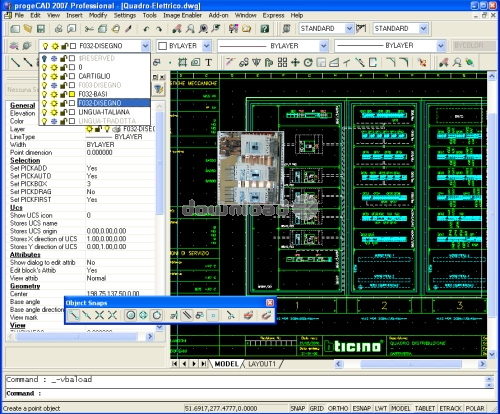This screenshot has width=500, height=414.
Task: Select the Move tool cross-arrows icon
Action: 295,62
